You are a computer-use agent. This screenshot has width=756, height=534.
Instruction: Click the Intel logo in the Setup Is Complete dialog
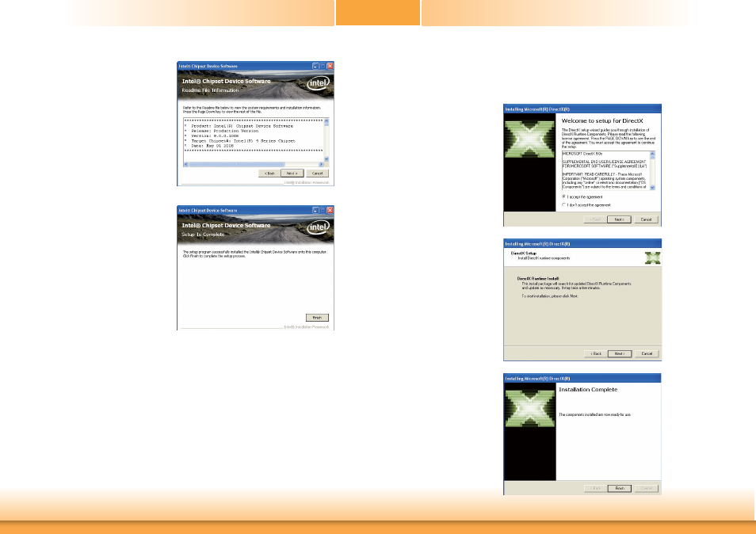[x=319, y=227]
